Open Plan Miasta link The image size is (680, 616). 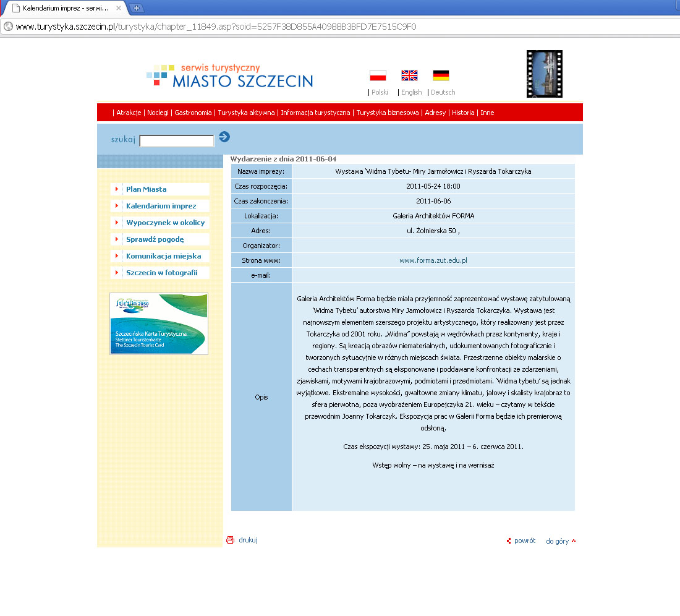[x=146, y=189]
